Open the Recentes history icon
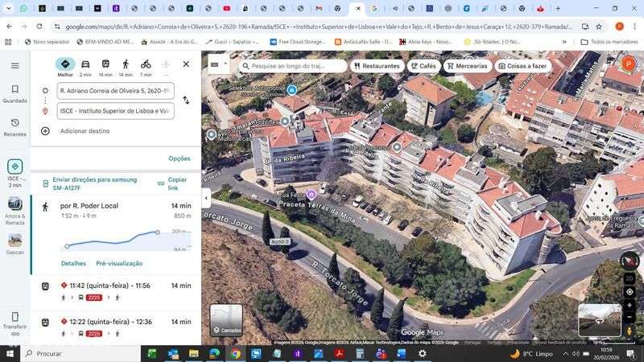The height and width of the screenshot is (362, 644). 15,127
